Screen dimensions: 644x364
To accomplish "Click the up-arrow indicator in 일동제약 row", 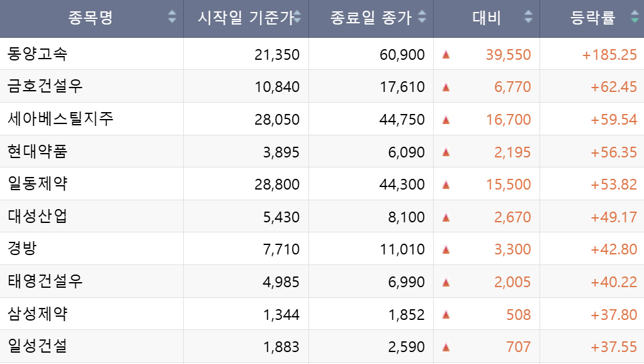I will click(446, 183).
